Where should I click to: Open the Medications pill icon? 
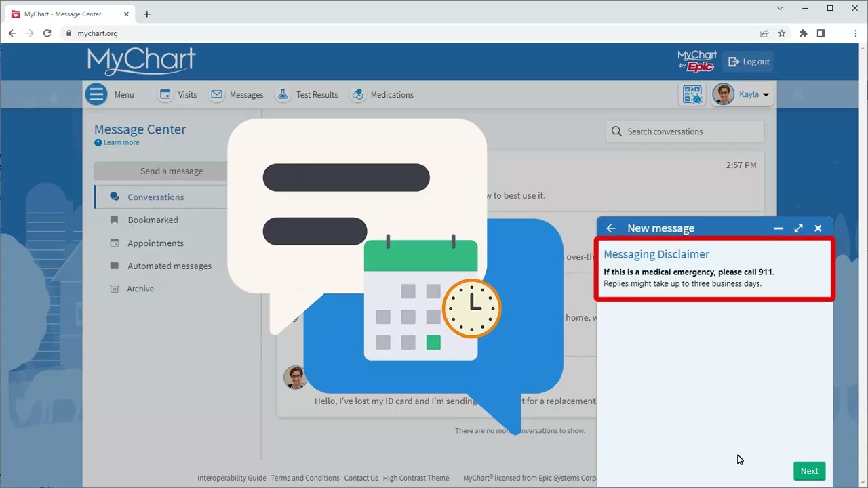(x=358, y=94)
